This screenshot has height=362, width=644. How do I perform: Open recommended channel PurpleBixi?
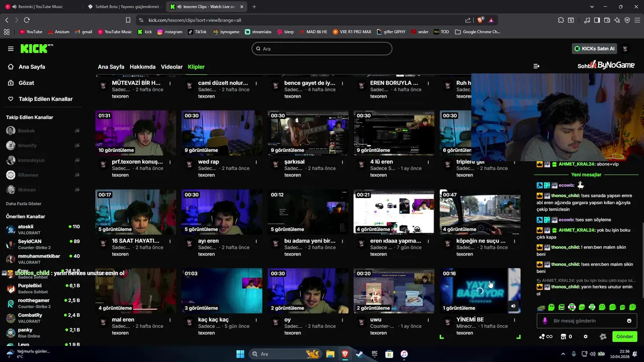click(x=43, y=289)
